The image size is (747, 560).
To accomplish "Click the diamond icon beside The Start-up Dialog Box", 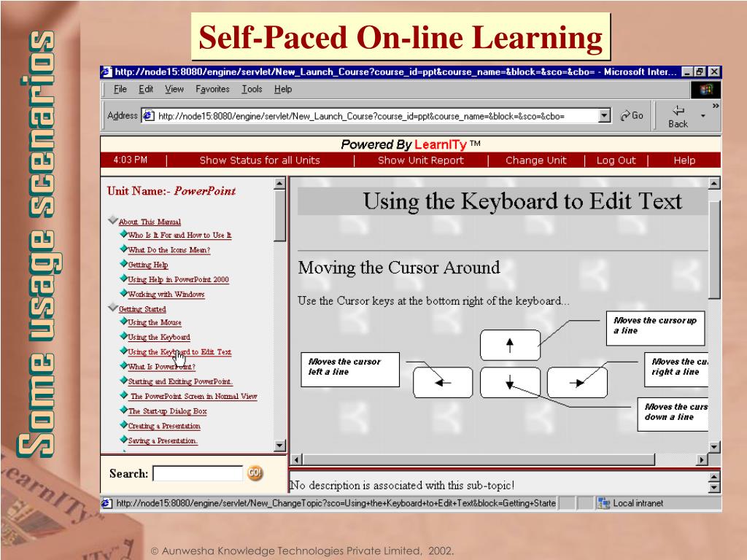I will click(x=123, y=410).
